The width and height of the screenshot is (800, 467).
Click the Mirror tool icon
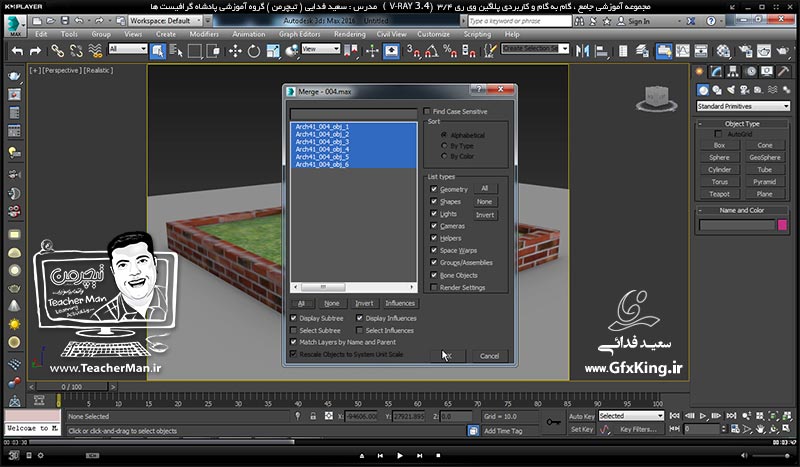[x=583, y=51]
